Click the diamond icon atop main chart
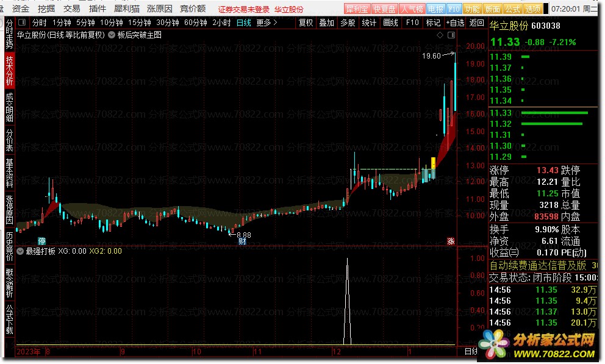 tap(440, 35)
